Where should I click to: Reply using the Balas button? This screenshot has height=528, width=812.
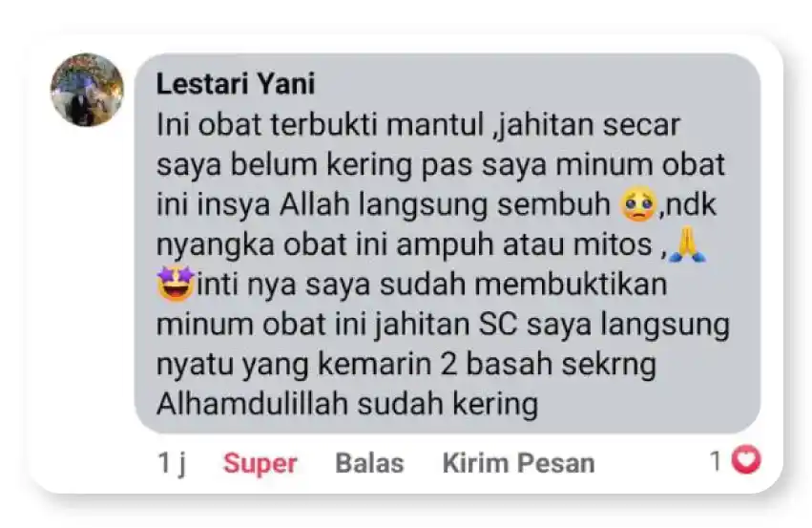click(369, 463)
